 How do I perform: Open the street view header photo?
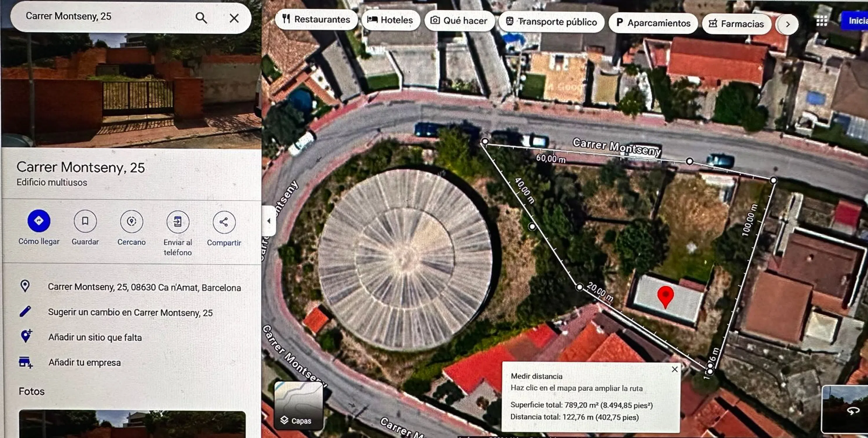tap(131, 91)
